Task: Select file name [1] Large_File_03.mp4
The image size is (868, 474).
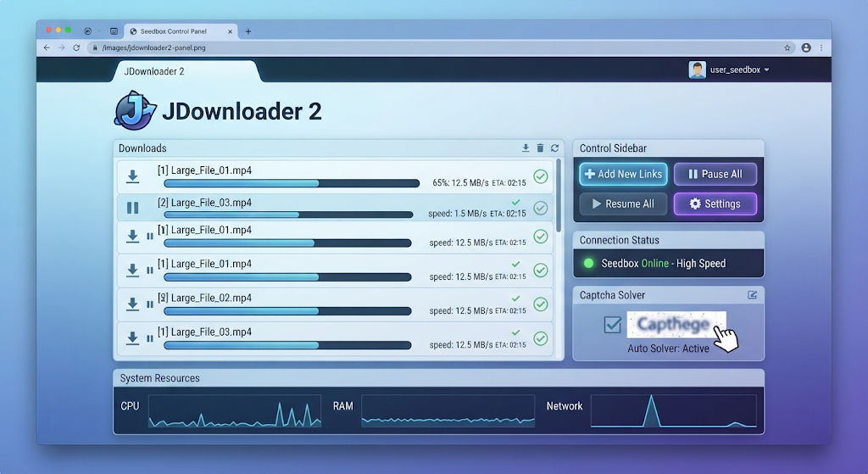Action: pos(204,332)
